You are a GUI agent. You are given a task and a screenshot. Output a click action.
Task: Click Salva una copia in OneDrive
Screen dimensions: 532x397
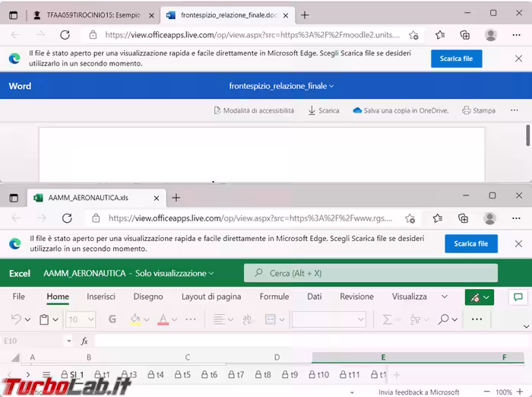(401, 111)
